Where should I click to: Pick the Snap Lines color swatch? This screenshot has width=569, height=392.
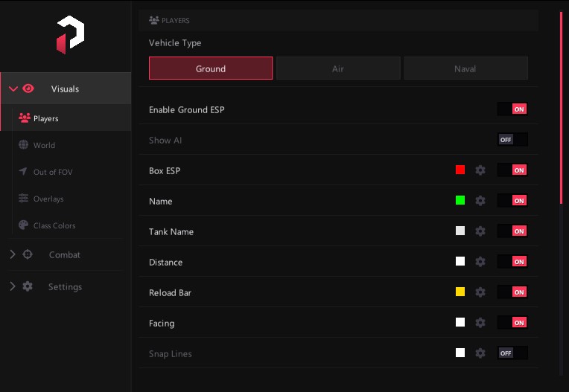(x=460, y=353)
